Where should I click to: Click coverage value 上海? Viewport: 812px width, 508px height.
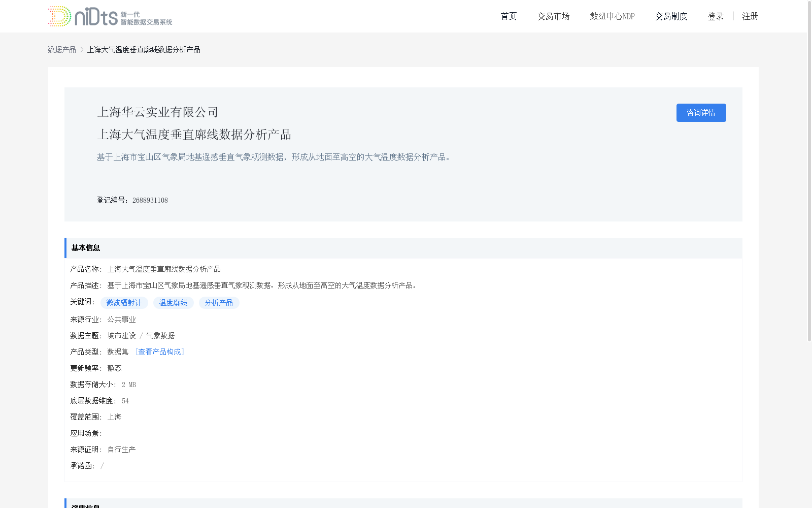114,417
